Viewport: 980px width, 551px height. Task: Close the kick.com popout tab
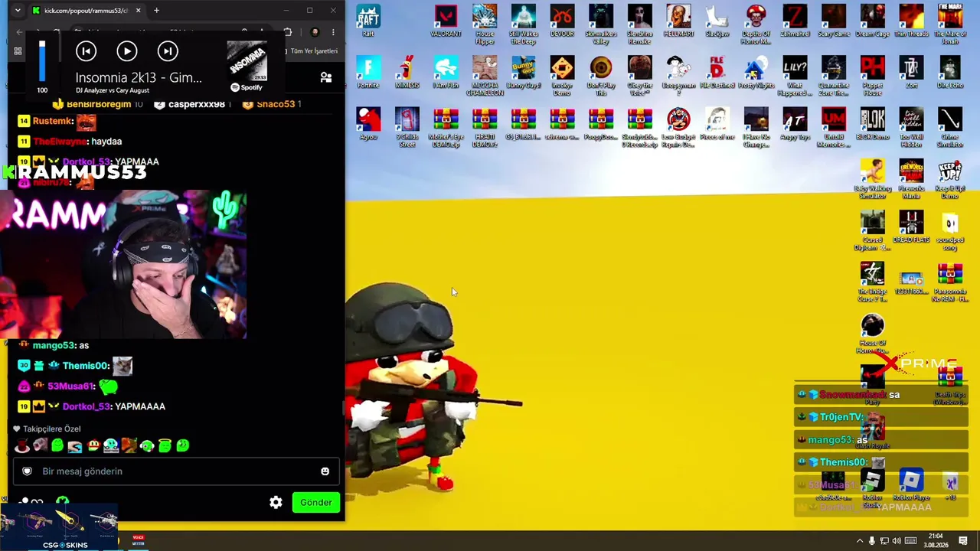tap(138, 11)
